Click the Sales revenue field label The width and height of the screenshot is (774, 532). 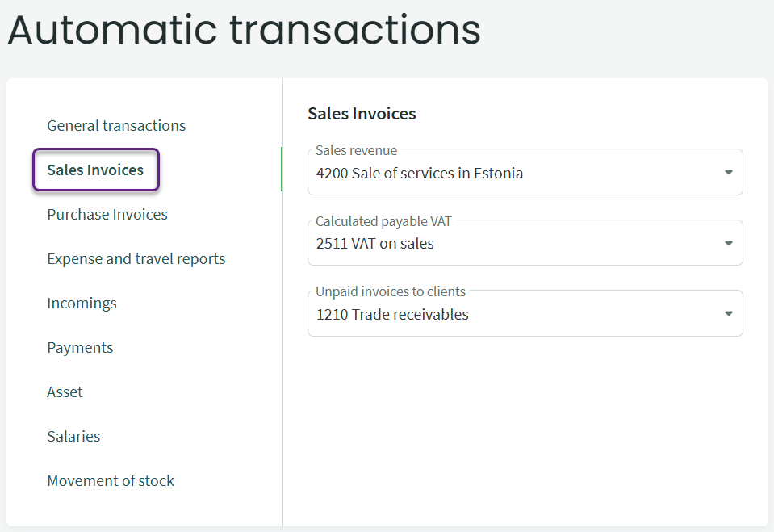[356, 150]
